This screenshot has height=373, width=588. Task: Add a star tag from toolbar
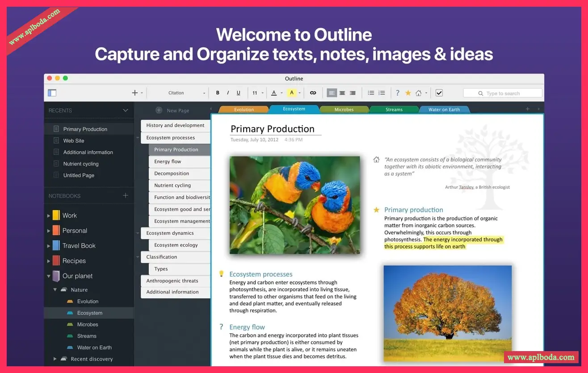pyautogui.click(x=408, y=93)
